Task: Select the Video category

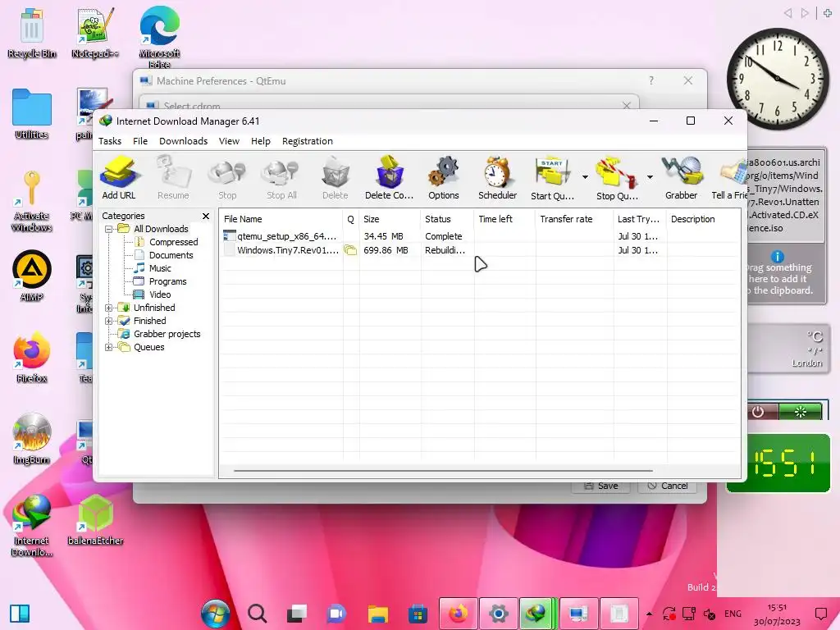Action: point(160,294)
